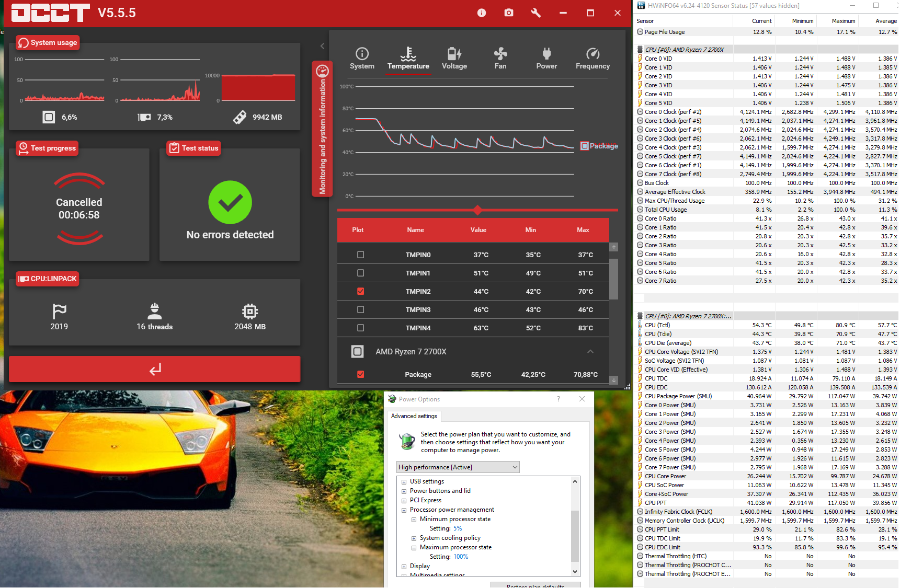Click the OCCT temperature list scrollbar thumb

614,279
